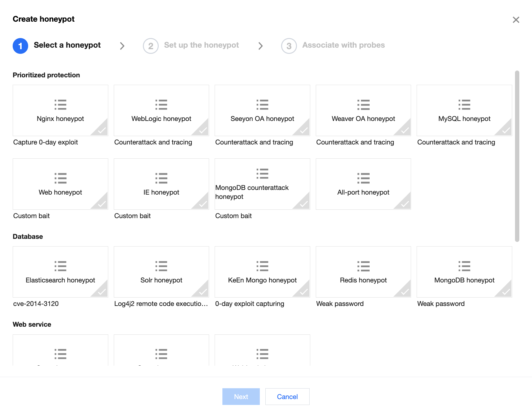This screenshot has height=417, width=532.
Task: Click the Next button
Action: click(241, 397)
